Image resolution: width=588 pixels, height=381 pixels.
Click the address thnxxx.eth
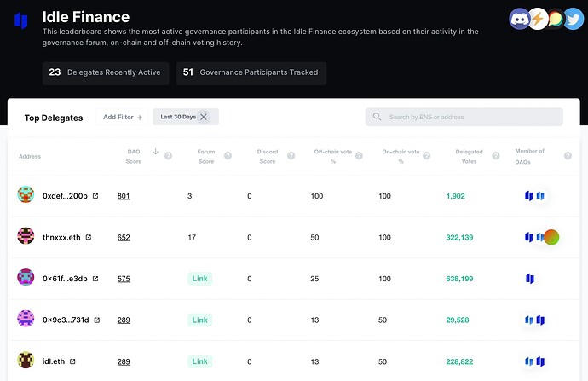pos(61,237)
